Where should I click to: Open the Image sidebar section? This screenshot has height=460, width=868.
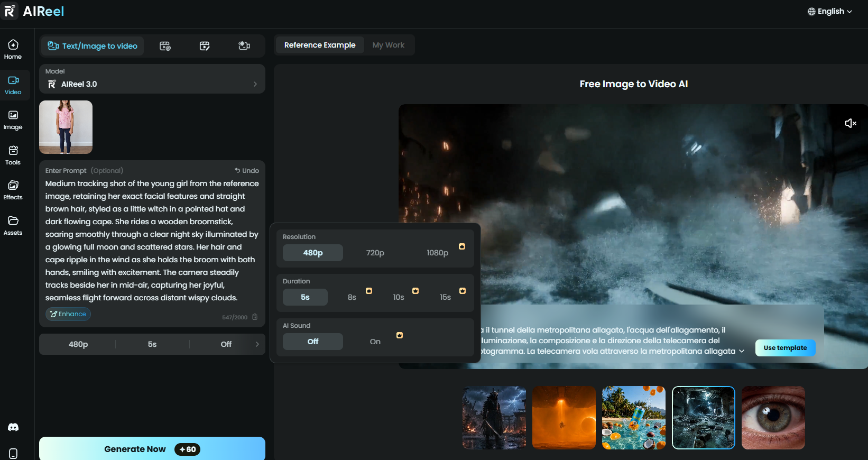[13, 120]
